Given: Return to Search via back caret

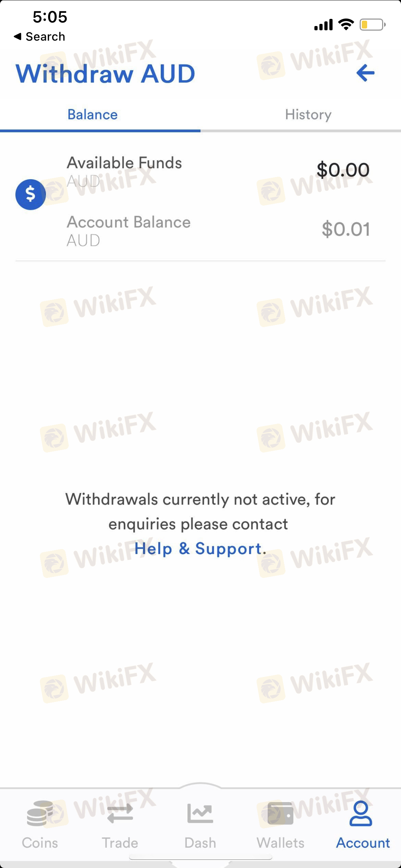Looking at the screenshot, I should (x=39, y=36).
